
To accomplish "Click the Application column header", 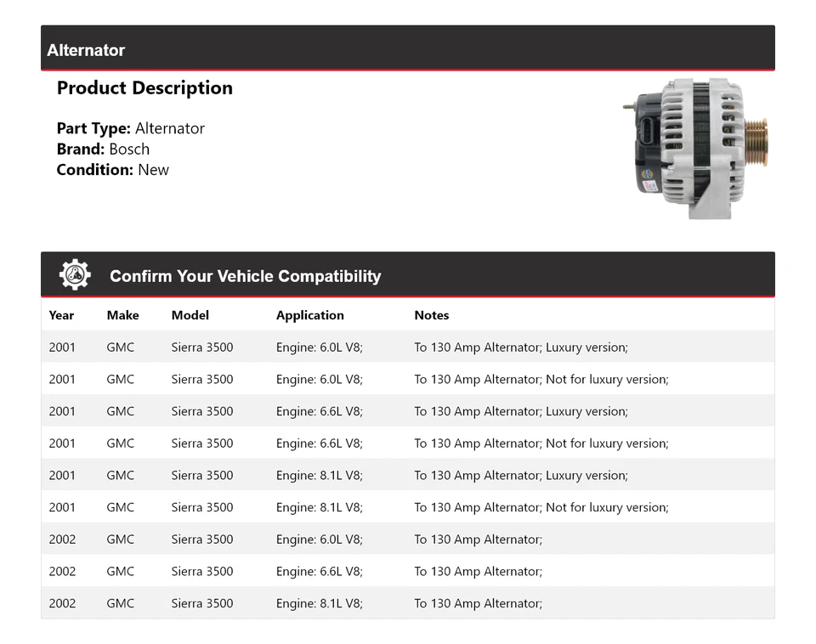I will (310, 315).
